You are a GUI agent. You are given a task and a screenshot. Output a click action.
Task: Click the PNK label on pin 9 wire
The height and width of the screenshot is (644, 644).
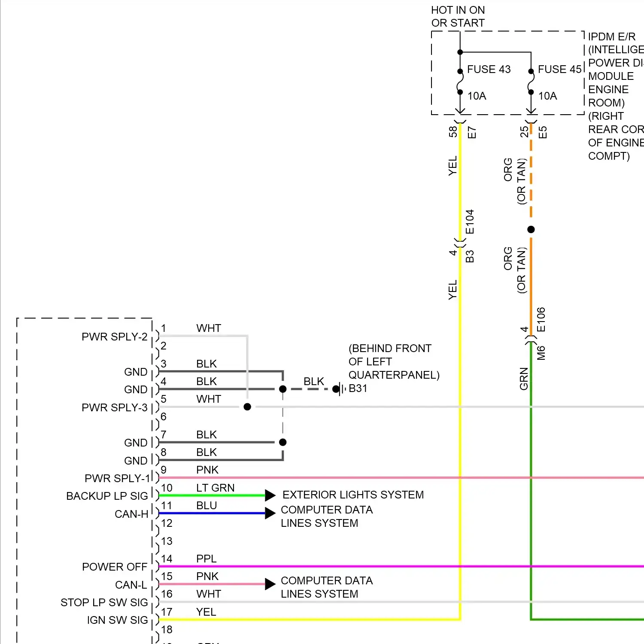(207, 470)
